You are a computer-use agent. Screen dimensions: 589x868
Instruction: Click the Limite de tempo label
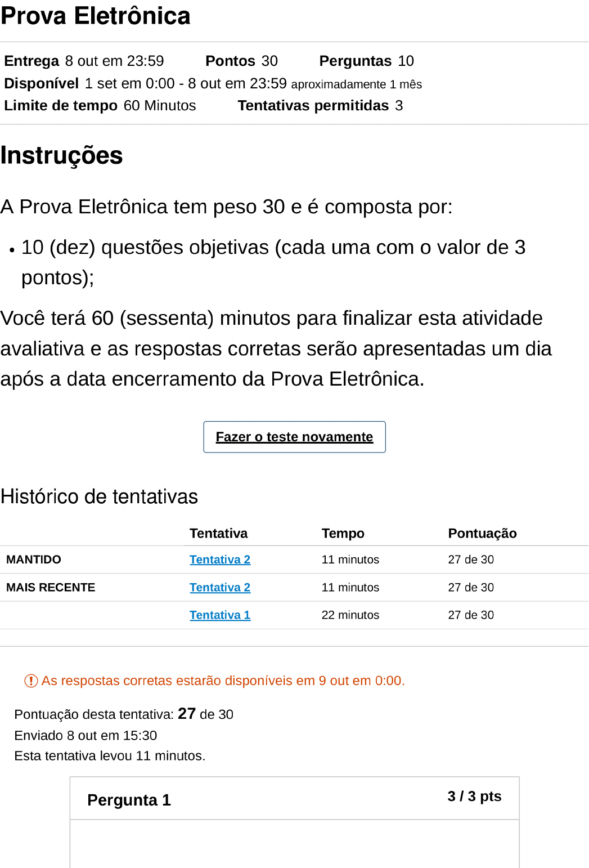[x=61, y=106]
